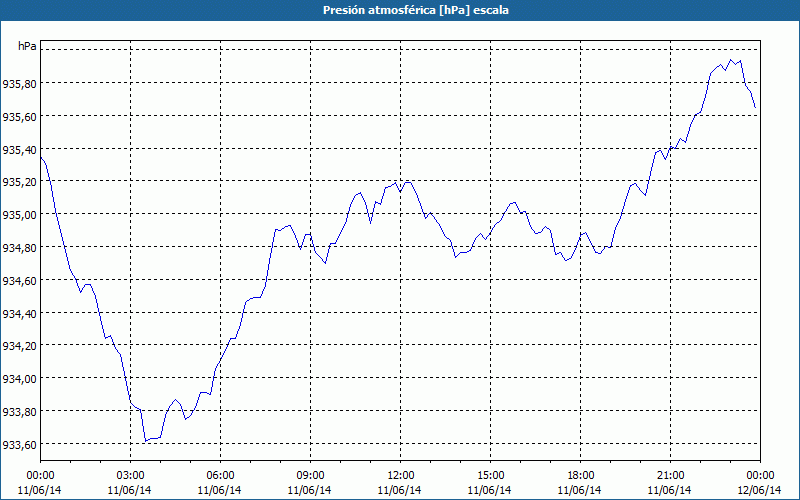Image resolution: width=800 pixels, height=500 pixels.
Task: Click the hPa unit label
Action: coord(27,46)
